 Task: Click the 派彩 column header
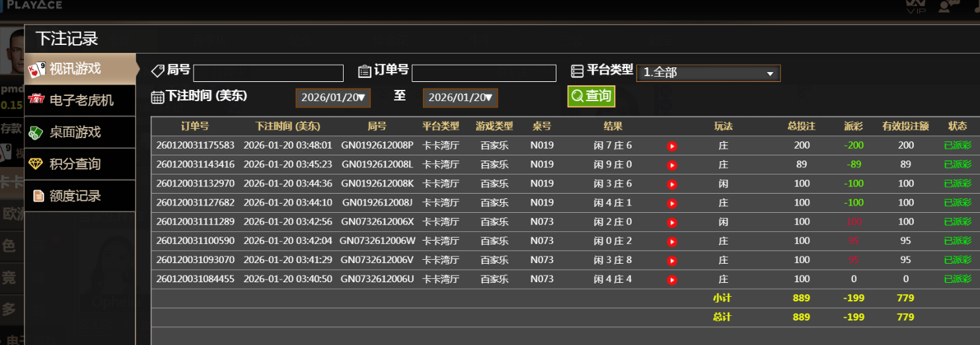coord(854,126)
